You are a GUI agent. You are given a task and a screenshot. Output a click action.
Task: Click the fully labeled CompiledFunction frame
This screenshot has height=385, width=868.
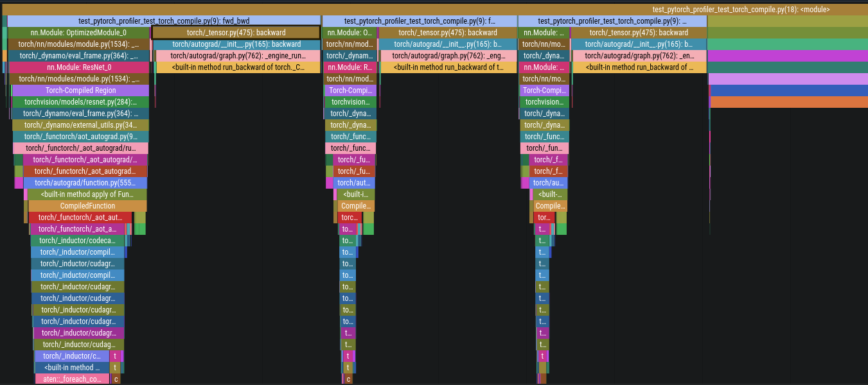pos(87,206)
